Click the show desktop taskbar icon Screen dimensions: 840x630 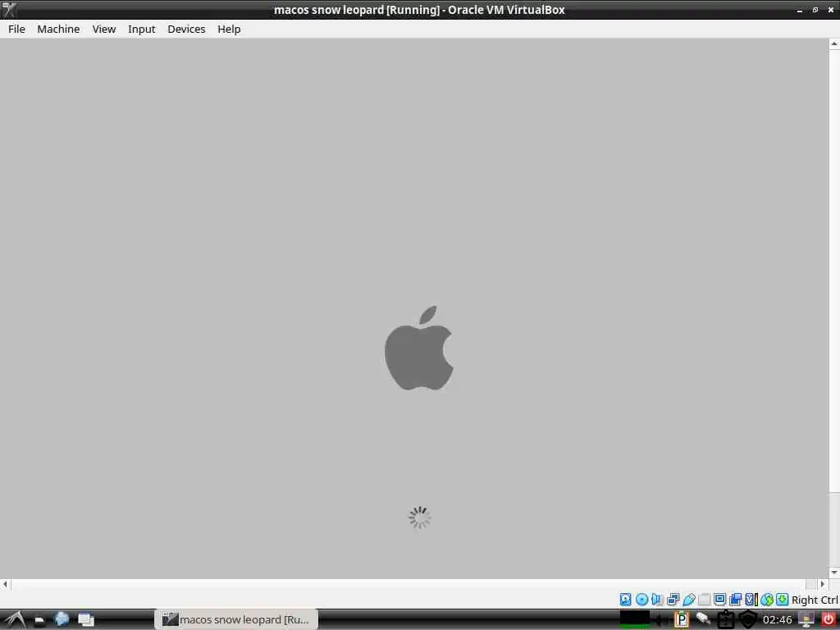click(x=85, y=620)
